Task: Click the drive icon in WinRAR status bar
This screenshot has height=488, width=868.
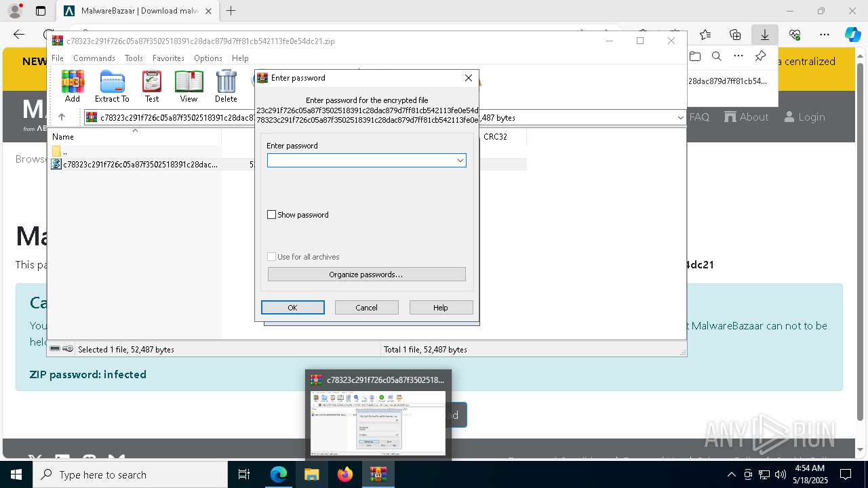Action: 55,349
